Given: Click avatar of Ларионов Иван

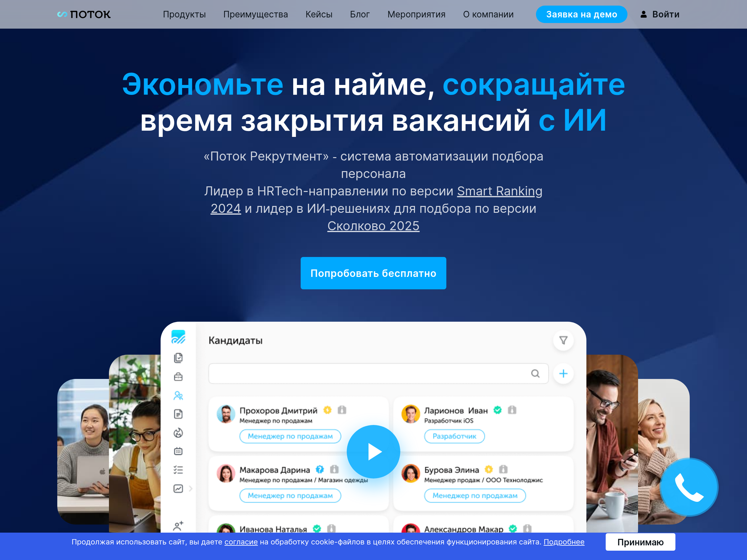Looking at the screenshot, I should point(411,414).
